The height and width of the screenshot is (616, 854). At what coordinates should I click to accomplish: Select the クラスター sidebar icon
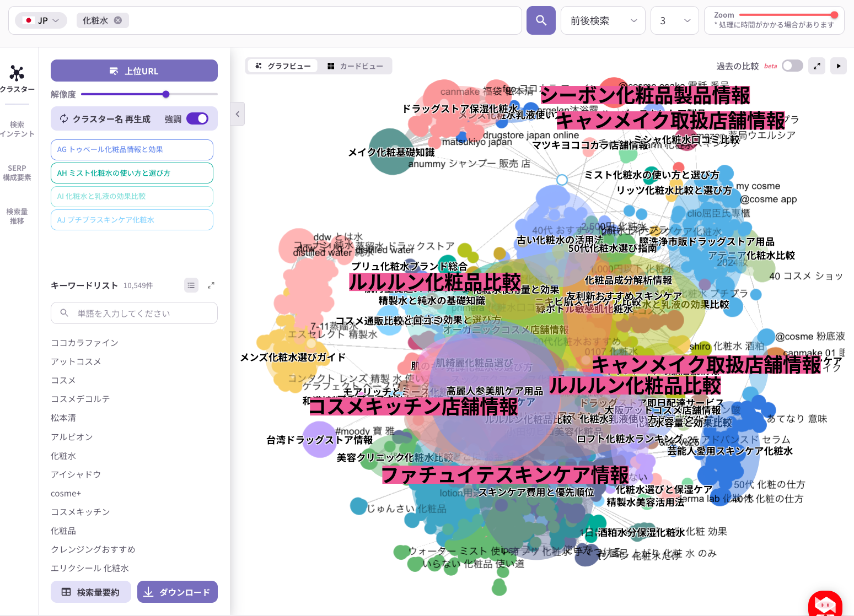17,79
